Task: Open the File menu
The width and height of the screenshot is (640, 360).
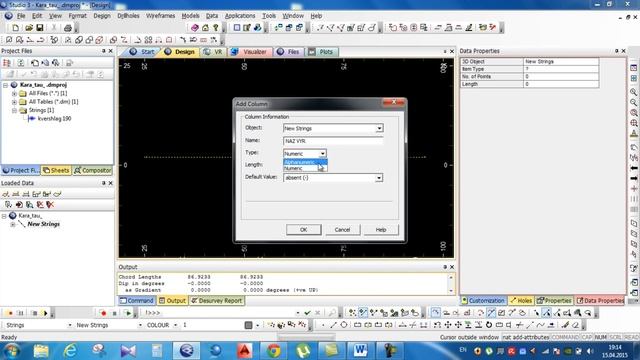Action: pyautogui.click(x=21, y=16)
